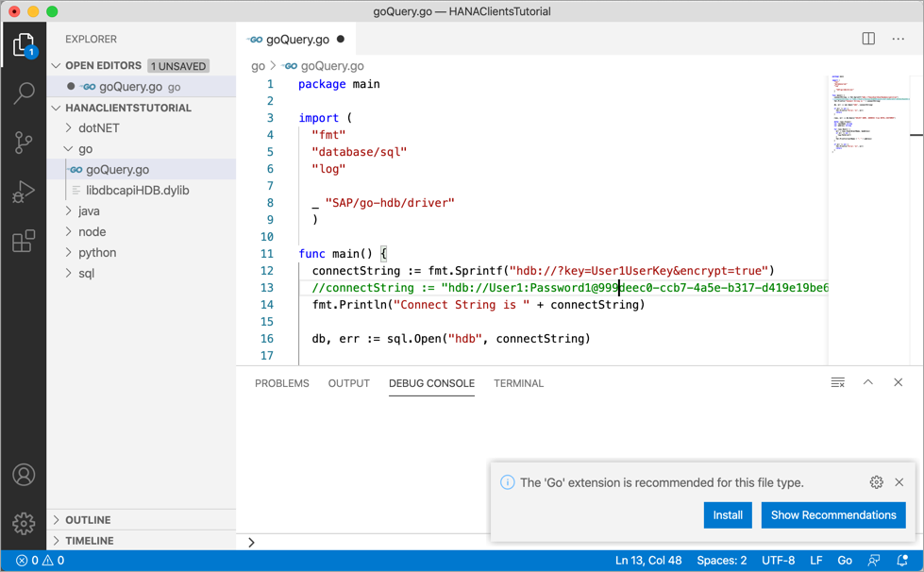The height and width of the screenshot is (572, 924).
Task: Open the Accounts menu icon
Action: 24,474
